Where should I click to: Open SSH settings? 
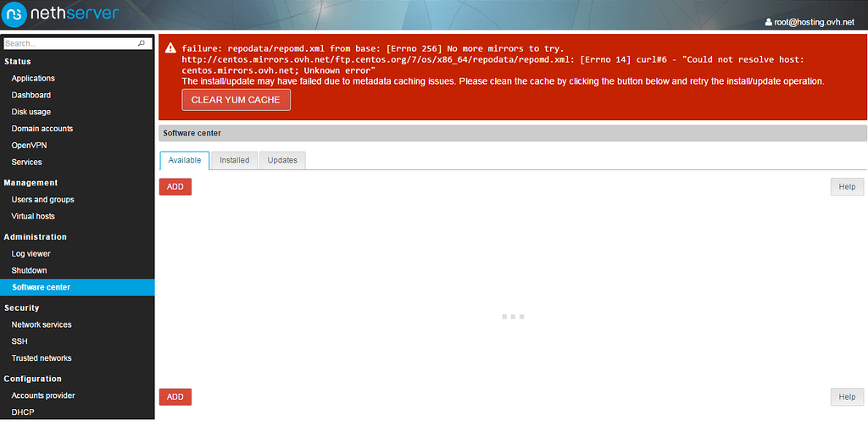tap(19, 341)
